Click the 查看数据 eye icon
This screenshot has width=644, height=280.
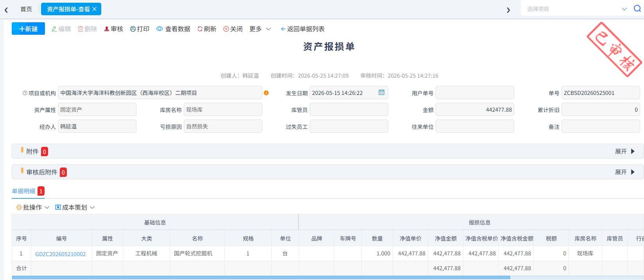(x=160, y=29)
